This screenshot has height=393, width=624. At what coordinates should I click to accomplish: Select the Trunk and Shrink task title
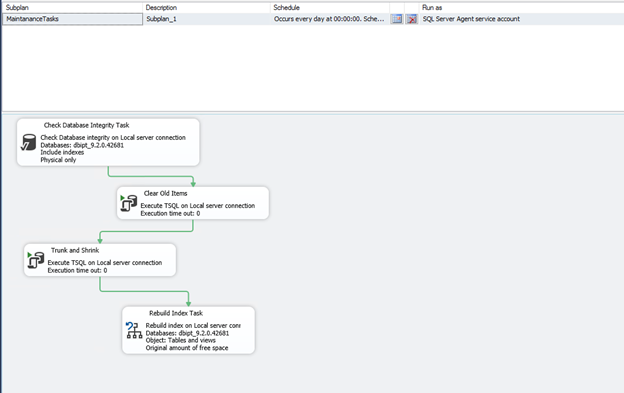(75, 250)
